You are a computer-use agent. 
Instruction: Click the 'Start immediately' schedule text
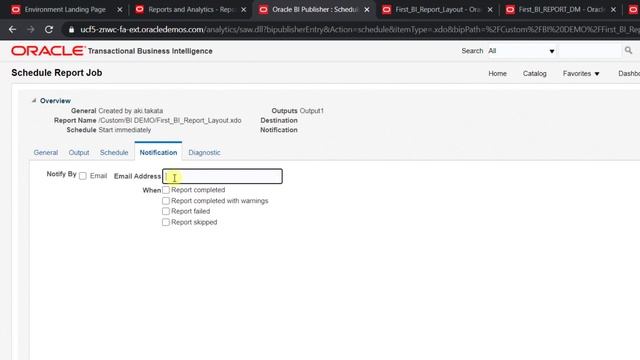pos(124,130)
